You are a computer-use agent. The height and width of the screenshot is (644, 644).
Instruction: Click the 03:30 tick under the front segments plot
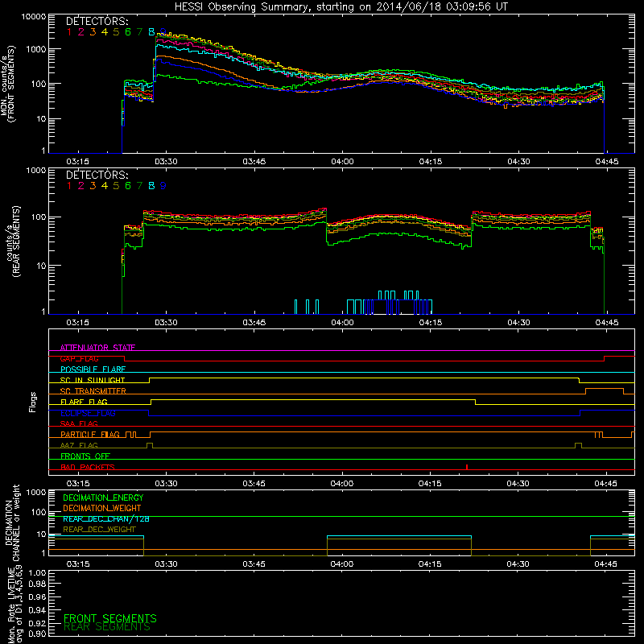[166, 162]
